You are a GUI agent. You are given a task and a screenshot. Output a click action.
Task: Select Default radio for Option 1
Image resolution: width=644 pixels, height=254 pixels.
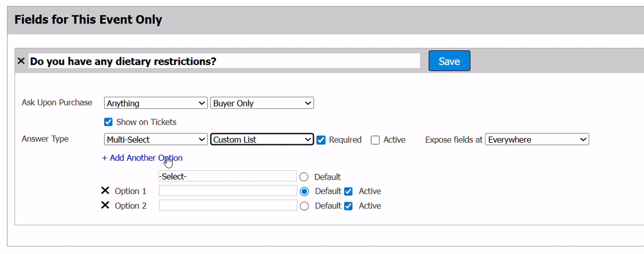(x=304, y=191)
